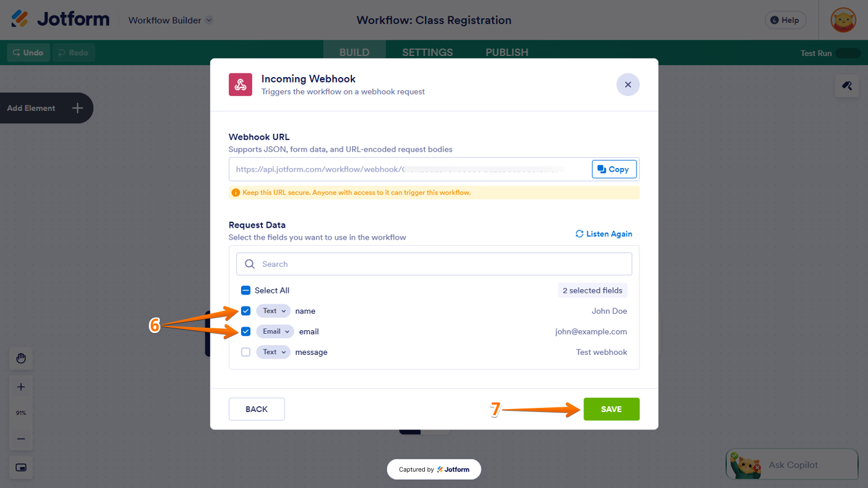Image resolution: width=868 pixels, height=488 pixels.
Task: Zoom in with the plus icon
Action: (x=21, y=387)
